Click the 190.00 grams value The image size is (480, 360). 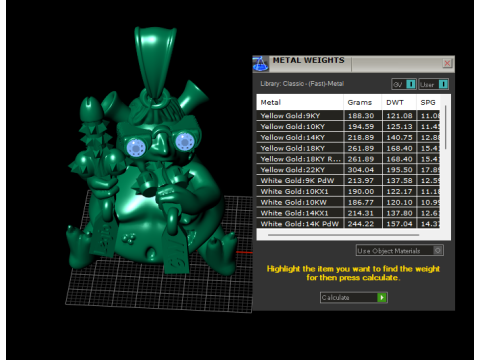[361, 191]
